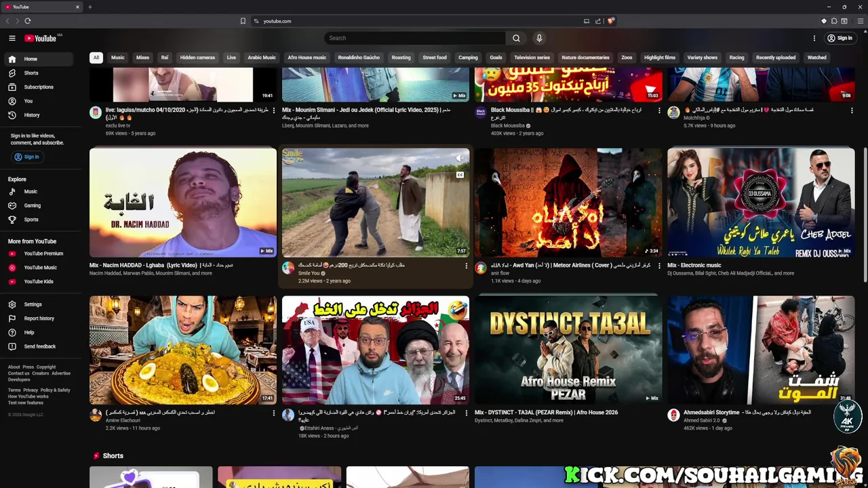Select the Afro House music chip

(x=307, y=58)
